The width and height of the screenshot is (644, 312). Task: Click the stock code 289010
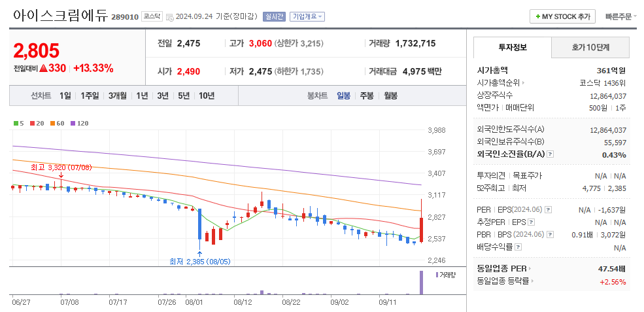[125, 17]
